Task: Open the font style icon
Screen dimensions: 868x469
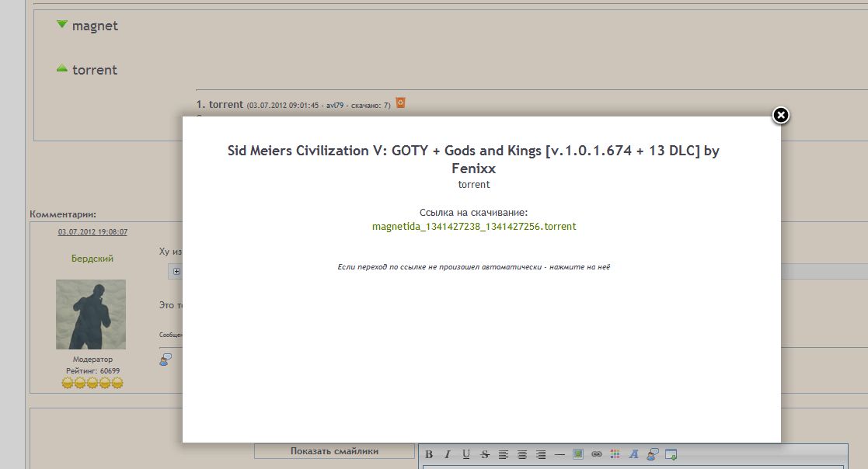Action: coord(634,454)
